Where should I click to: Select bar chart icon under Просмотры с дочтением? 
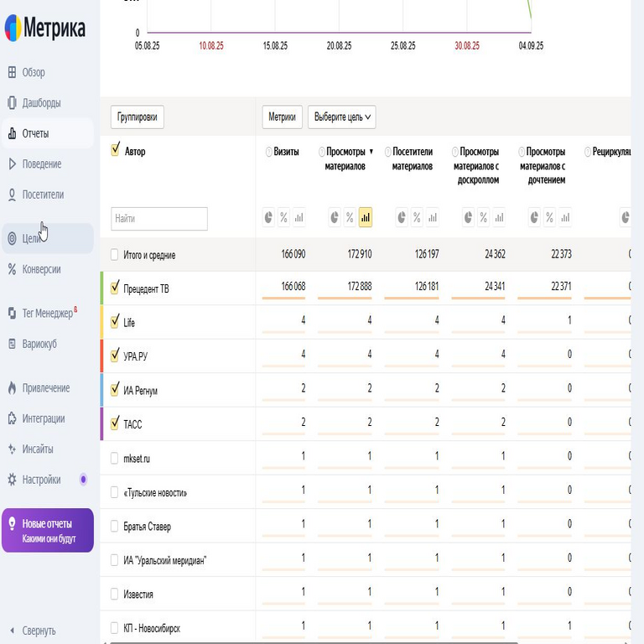pos(565,217)
